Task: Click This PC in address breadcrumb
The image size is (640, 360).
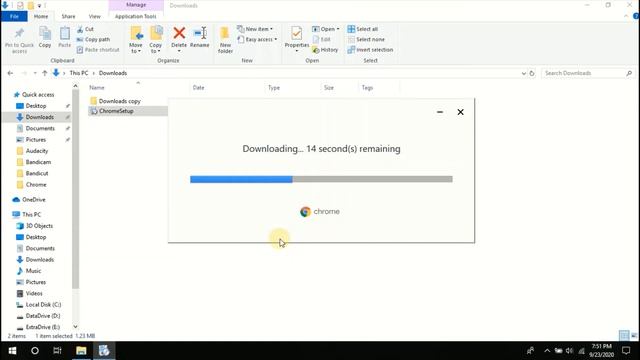Action: (79, 73)
